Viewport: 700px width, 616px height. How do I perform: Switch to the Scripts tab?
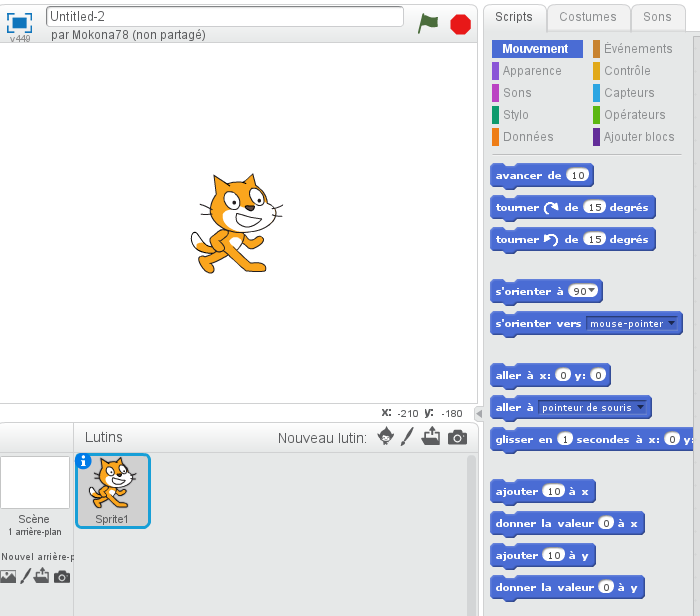[514, 17]
